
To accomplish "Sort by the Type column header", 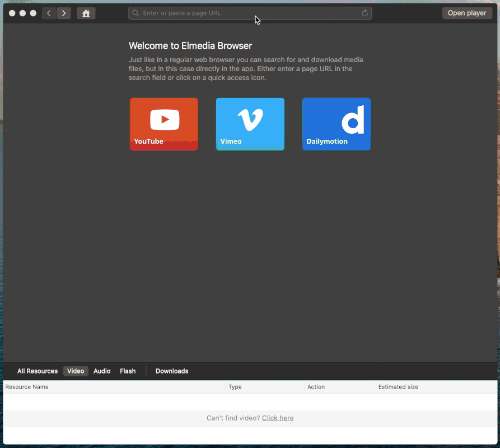I will click(265, 387).
